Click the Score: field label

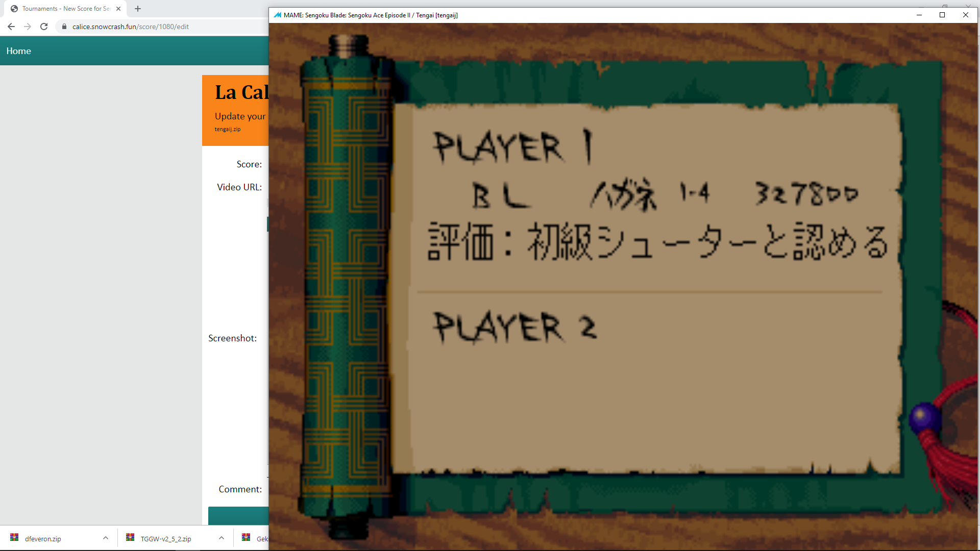coord(249,164)
